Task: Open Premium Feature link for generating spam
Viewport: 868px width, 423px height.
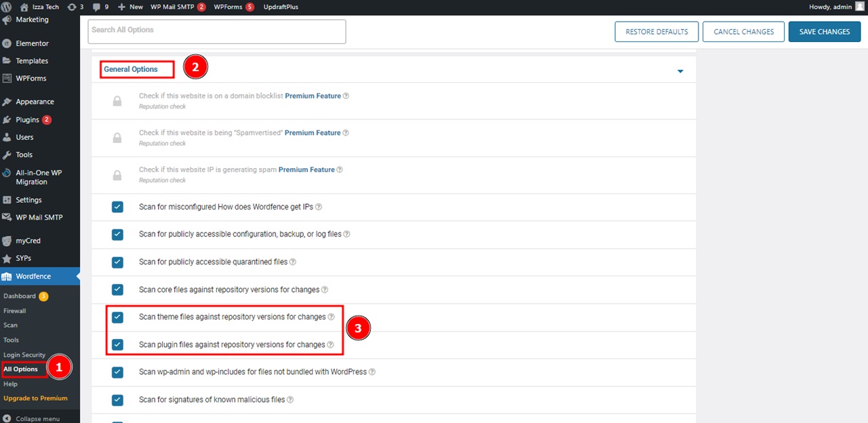Action: [x=307, y=169]
